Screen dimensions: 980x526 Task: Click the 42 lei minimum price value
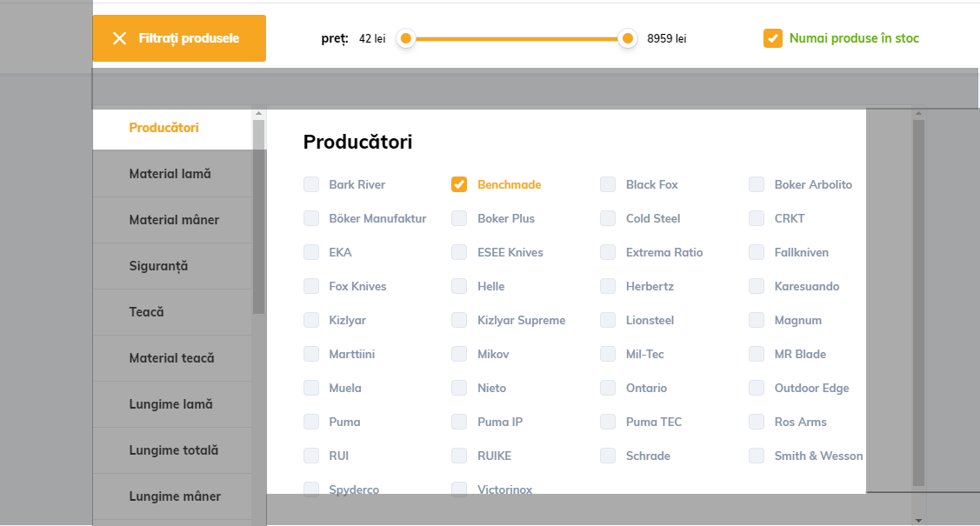click(x=372, y=39)
